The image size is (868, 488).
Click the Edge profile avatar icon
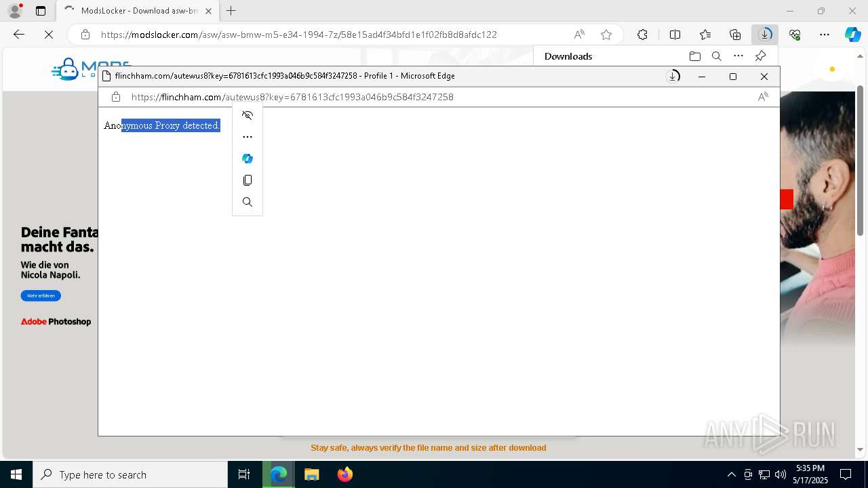15,11
